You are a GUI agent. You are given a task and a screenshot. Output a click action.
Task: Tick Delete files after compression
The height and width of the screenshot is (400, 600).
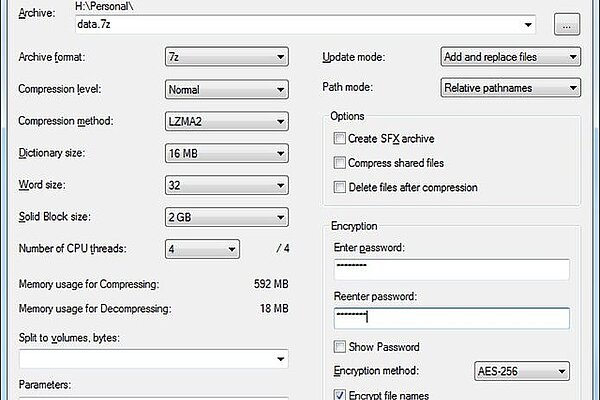tap(339, 187)
